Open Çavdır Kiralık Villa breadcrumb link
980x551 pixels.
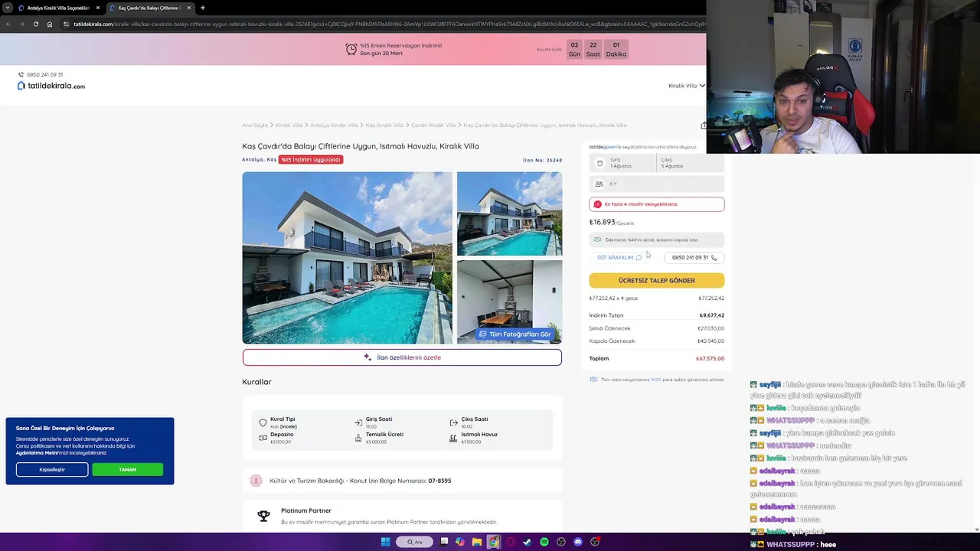(433, 125)
